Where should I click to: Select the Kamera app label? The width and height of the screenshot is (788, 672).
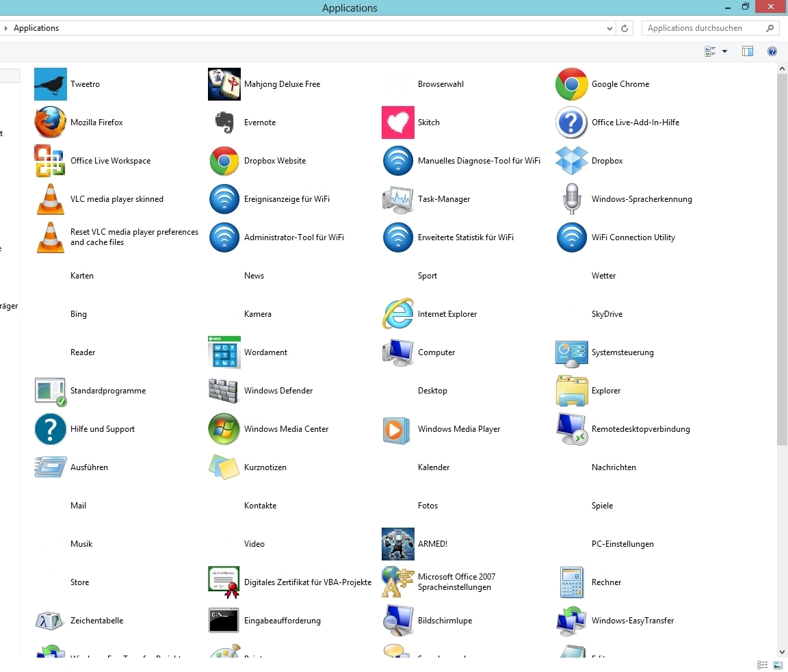258,314
